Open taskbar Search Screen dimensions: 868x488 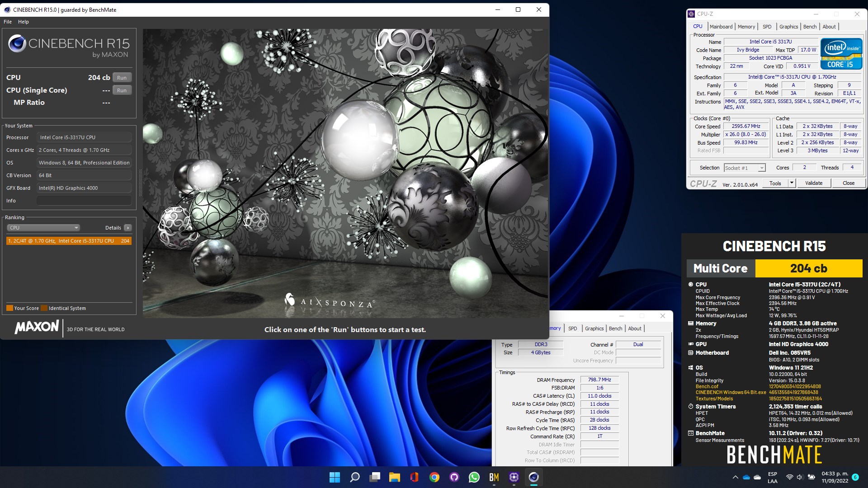[x=355, y=477]
